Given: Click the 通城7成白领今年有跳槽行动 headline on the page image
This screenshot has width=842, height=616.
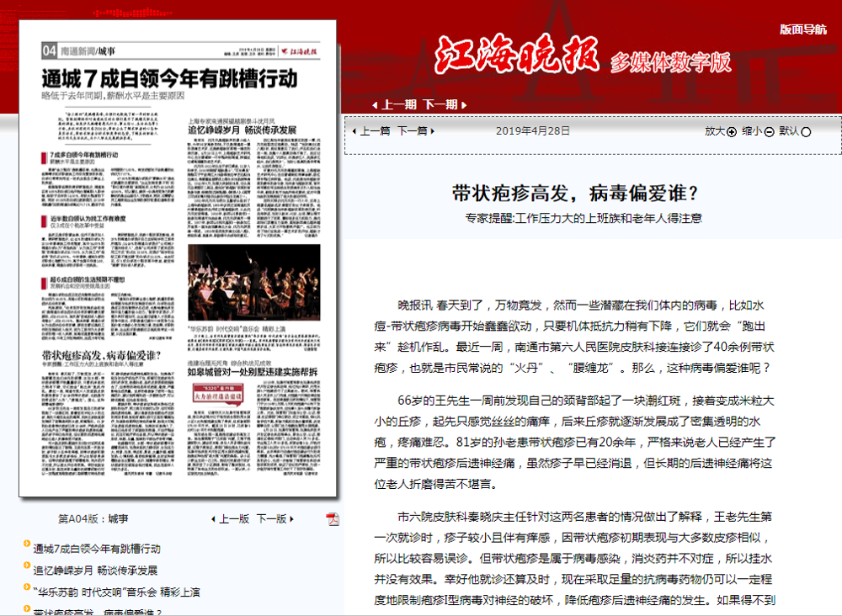Looking at the screenshot, I should (169, 79).
